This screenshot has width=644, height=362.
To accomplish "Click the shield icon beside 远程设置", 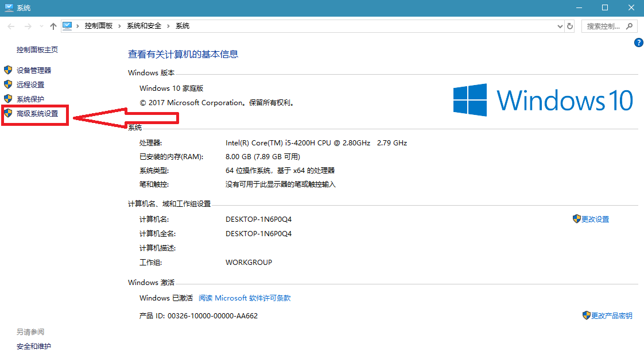I will (x=8, y=84).
